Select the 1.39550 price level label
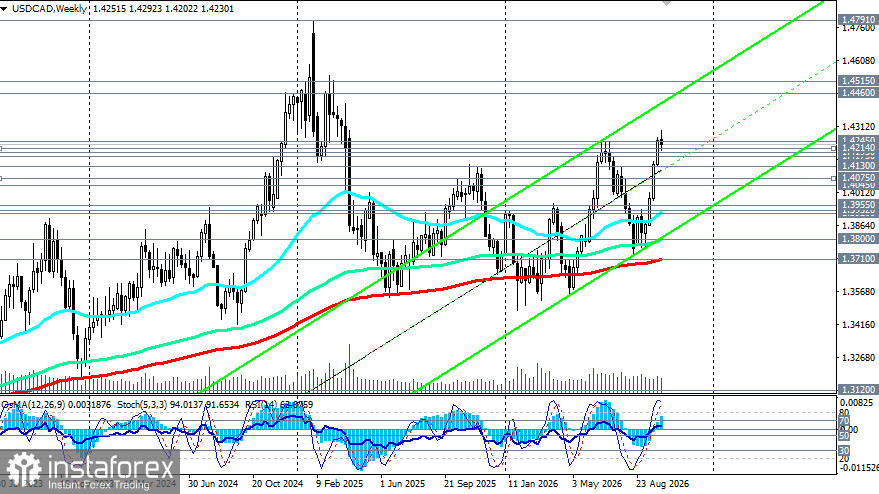Viewport: 879px width, 494px height. tap(858, 205)
